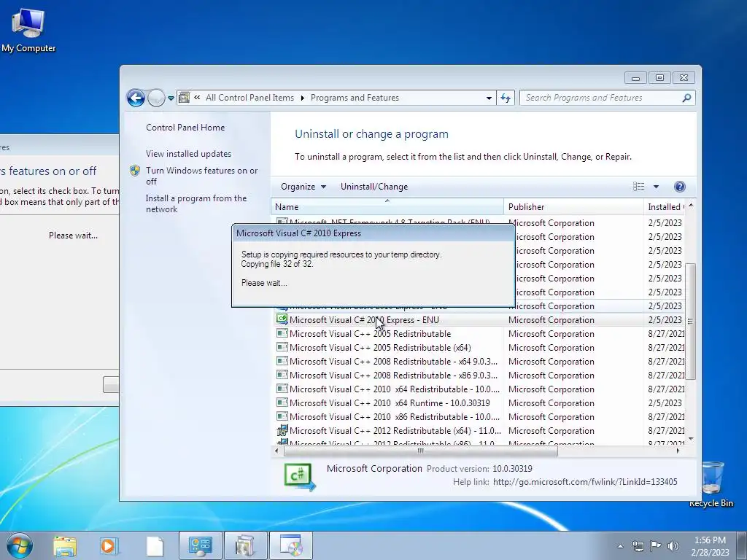Click icon of Visual C++ 2005 Redistributable row
The height and width of the screenshot is (560, 747).
(x=282, y=333)
